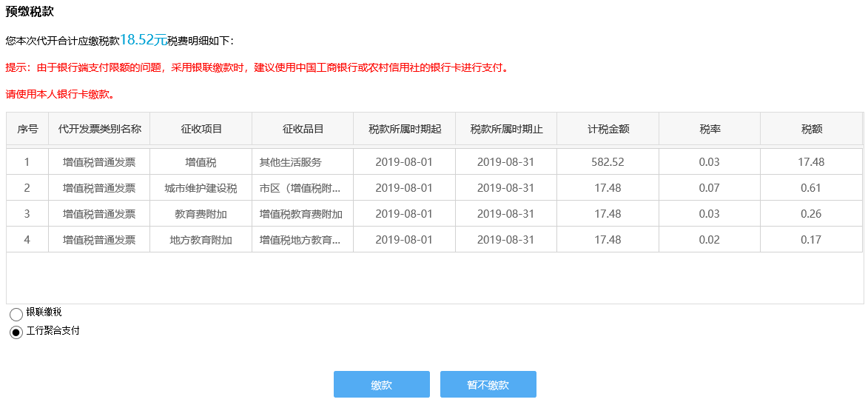Click the 增值税 cell in row 1
Viewport: 868px width, 405px height.
pos(201,162)
